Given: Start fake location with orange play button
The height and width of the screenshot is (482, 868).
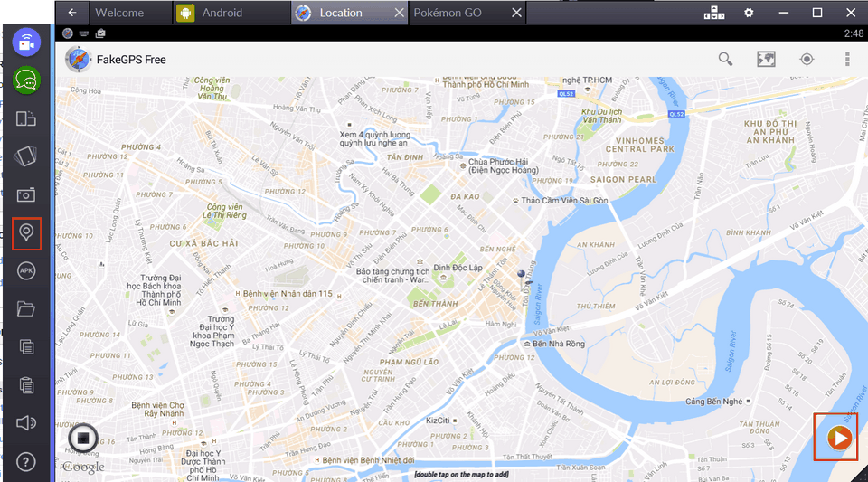Looking at the screenshot, I should point(839,439).
